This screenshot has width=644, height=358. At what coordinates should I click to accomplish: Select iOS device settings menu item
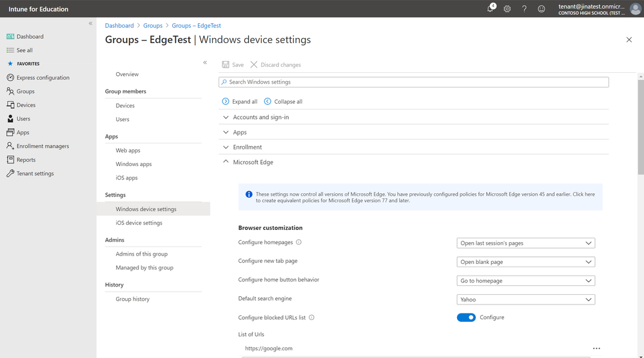coord(139,223)
